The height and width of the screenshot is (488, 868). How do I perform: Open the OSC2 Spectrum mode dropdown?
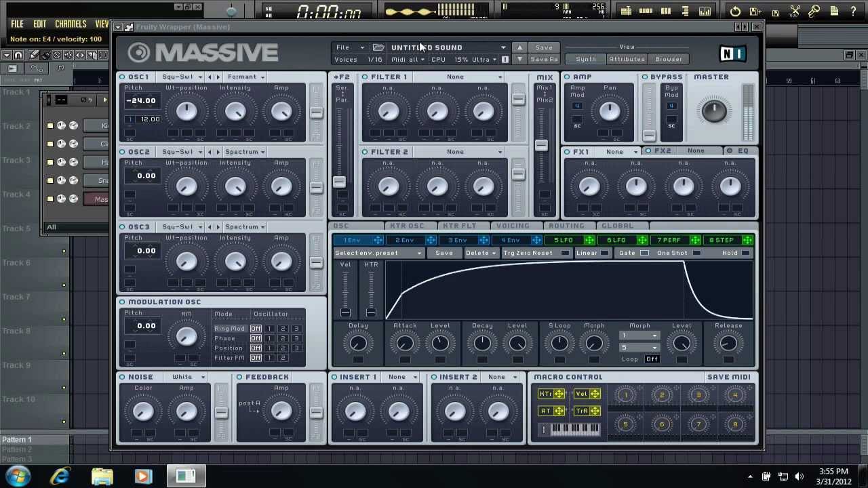245,152
